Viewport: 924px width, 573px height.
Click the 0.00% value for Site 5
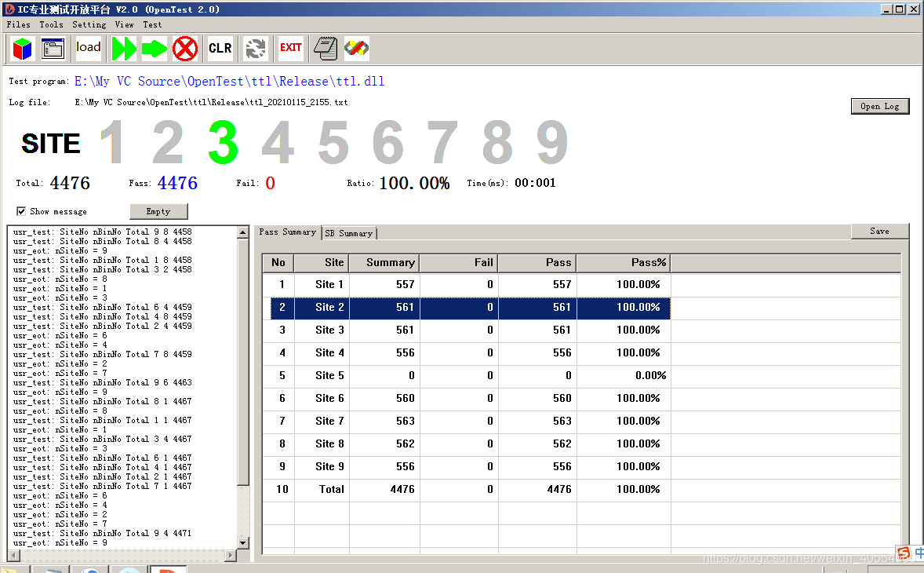tap(650, 375)
